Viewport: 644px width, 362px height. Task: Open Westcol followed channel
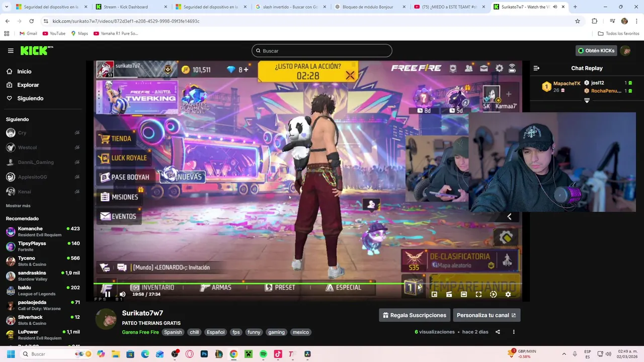tap(43, 147)
